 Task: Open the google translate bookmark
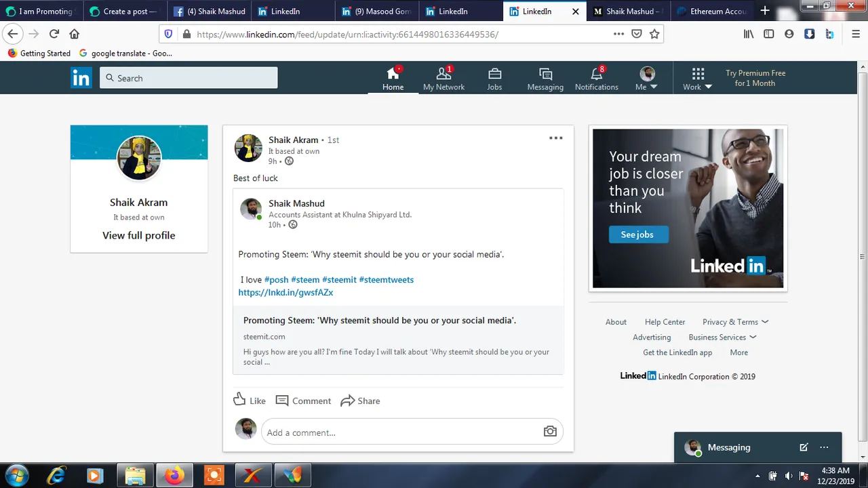(x=125, y=53)
